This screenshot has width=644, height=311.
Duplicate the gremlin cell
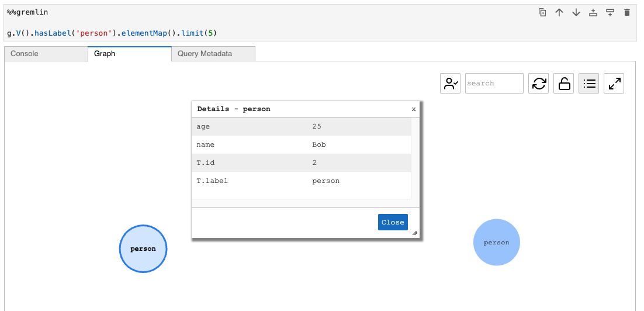(542, 12)
